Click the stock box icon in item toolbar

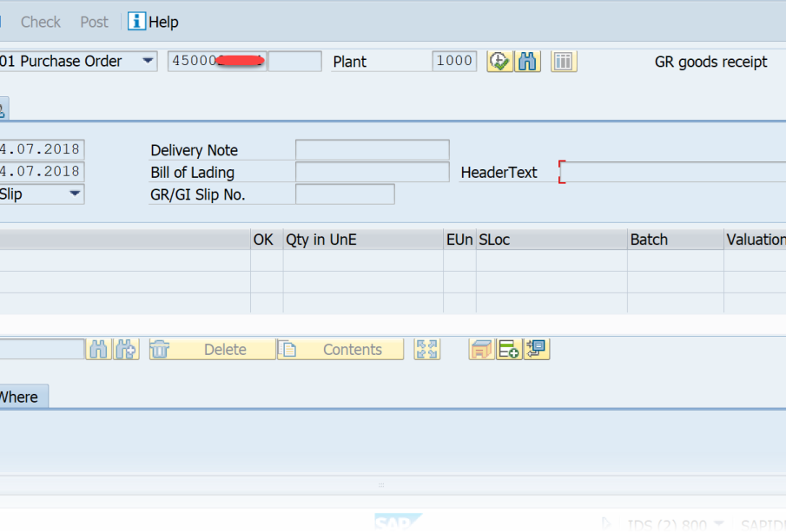click(x=481, y=350)
